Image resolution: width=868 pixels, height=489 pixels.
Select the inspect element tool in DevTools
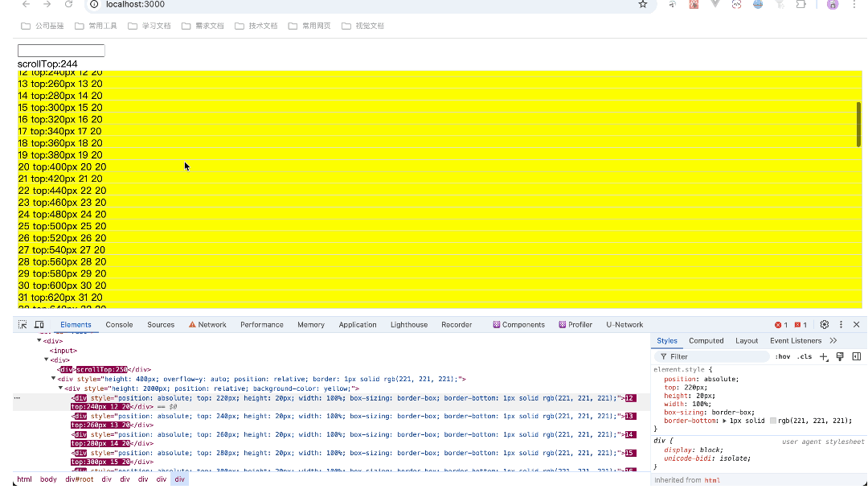23,324
